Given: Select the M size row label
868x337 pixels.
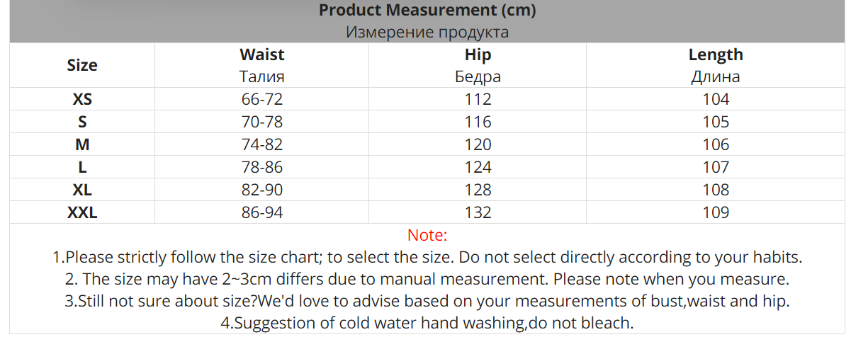Looking at the screenshot, I should click(x=82, y=144).
